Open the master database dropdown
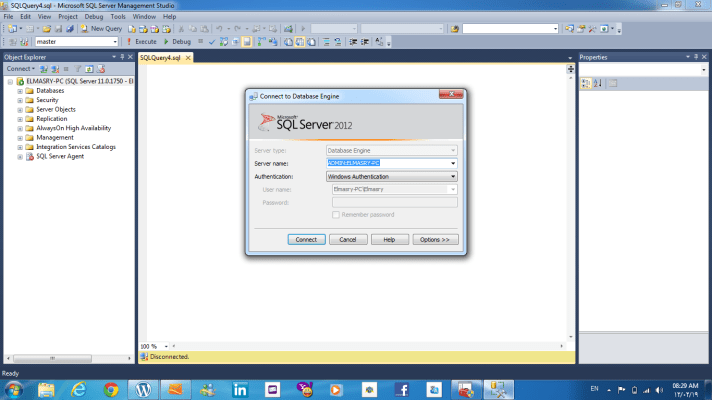The height and width of the screenshot is (400, 712). [x=114, y=42]
